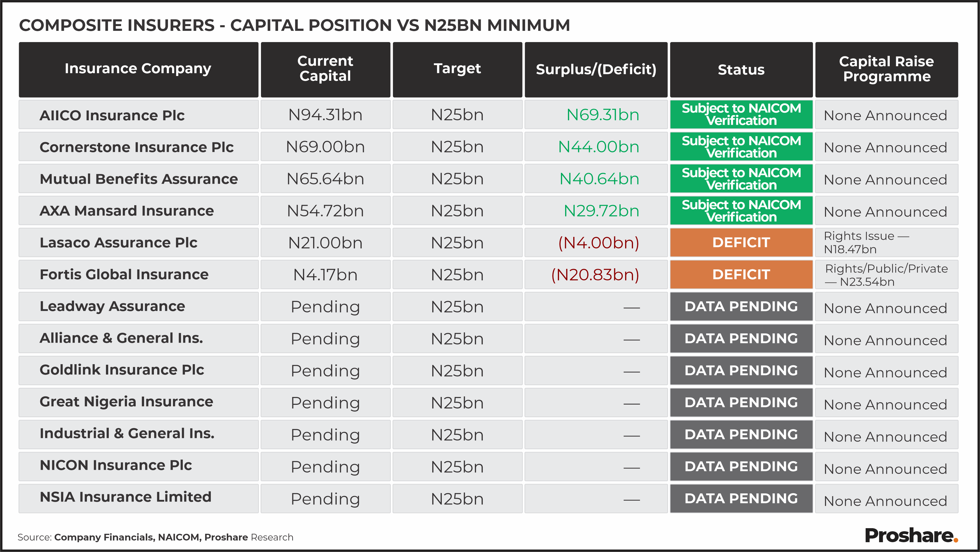Screen dimensions: 980x552
Task: Click Lasaco's orange DEFICIT status badge
Action: (741, 243)
